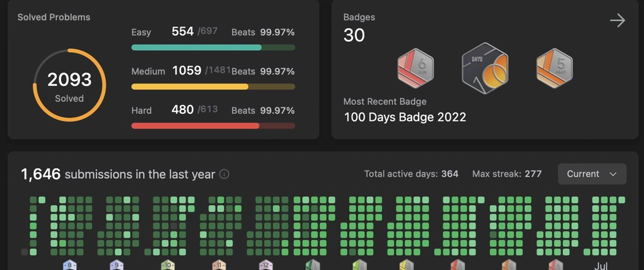Click the month 12 badge under heatmap
Viewport: 644px width, 270px height.
pyautogui.click(x=266, y=265)
